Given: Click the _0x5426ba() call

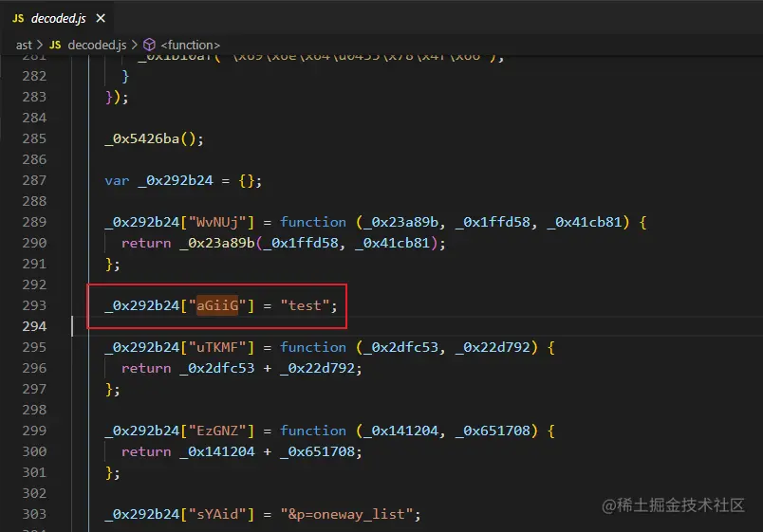Looking at the screenshot, I should pyautogui.click(x=155, y=139).
